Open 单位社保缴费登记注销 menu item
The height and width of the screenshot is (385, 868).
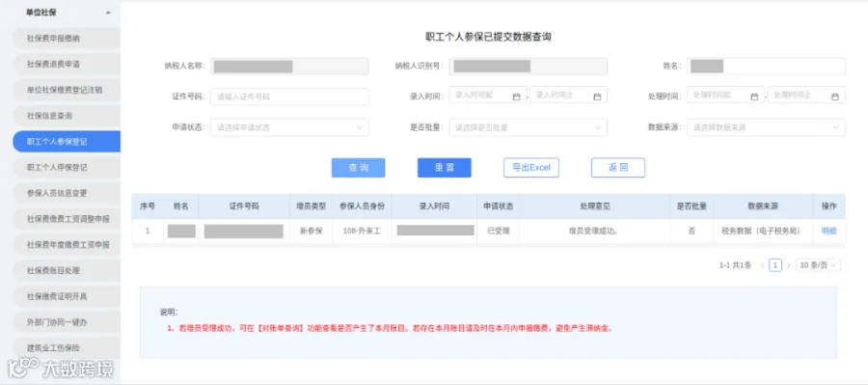pos(67,90)
